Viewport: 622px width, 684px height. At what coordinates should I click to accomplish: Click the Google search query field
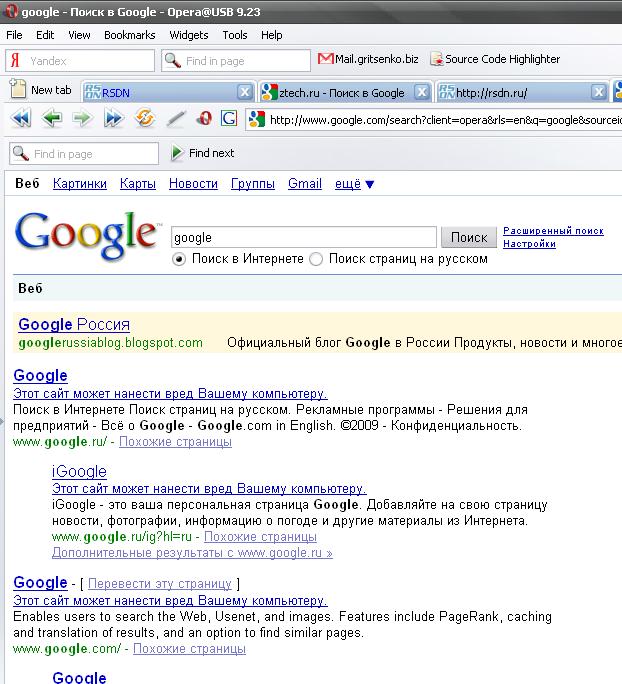[304, 238]
